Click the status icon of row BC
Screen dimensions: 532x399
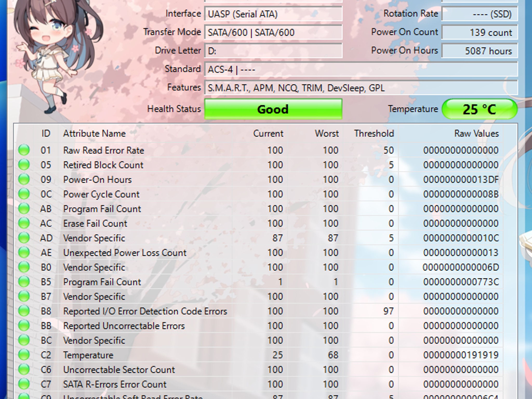pyautogui.click(x=24, y=340)
